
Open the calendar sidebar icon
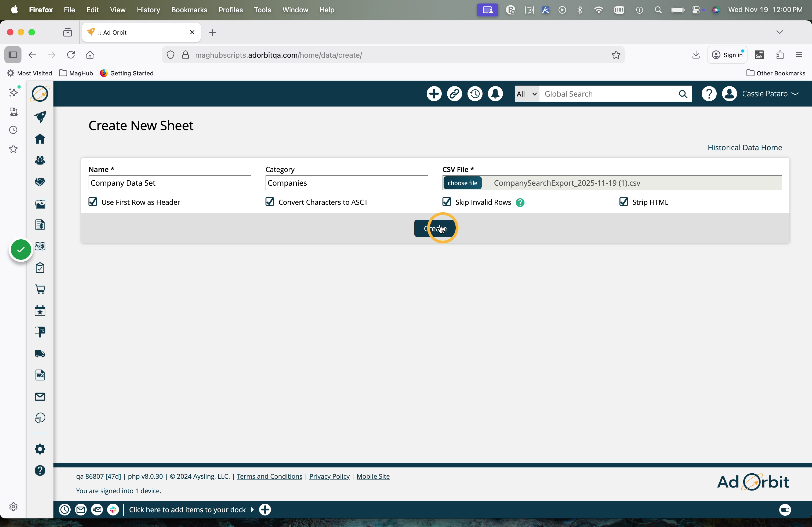(40, 310)
